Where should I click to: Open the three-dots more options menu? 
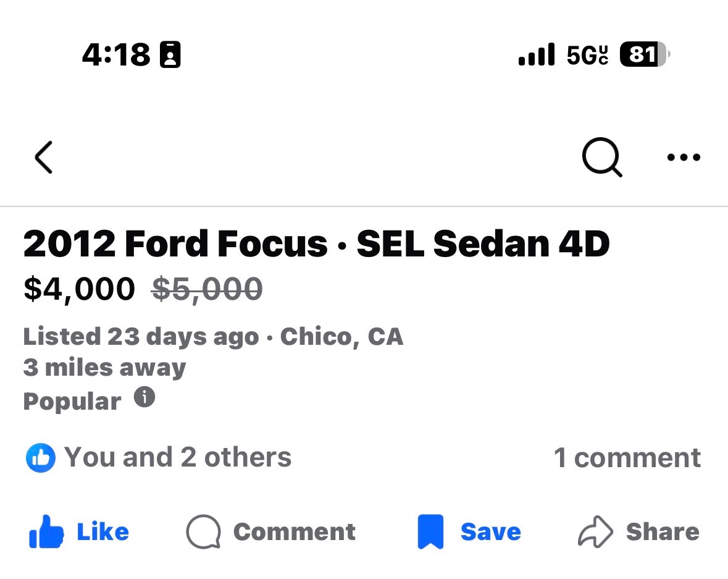pos(684,157)
